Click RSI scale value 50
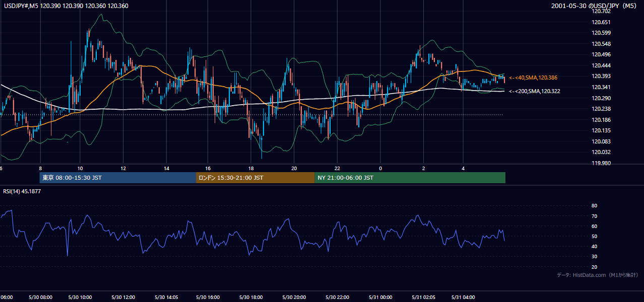This screenshot has height=302, width=644. coord(594,236)
